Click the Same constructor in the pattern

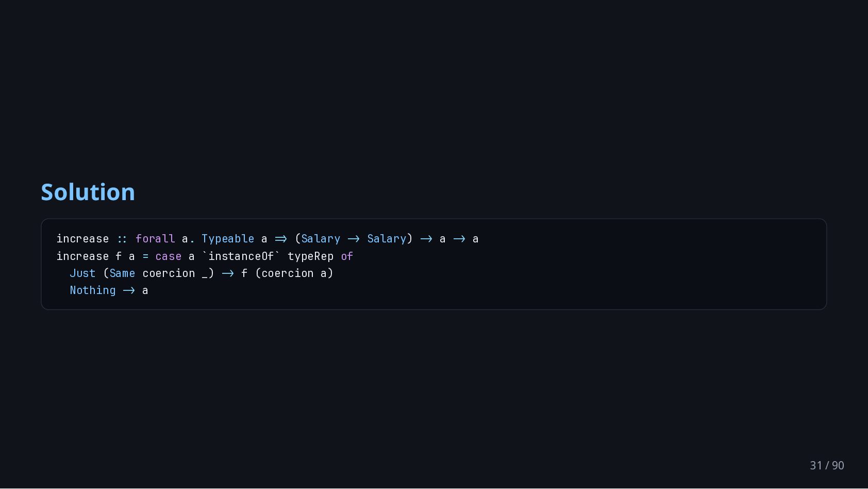tap(122, 273)
